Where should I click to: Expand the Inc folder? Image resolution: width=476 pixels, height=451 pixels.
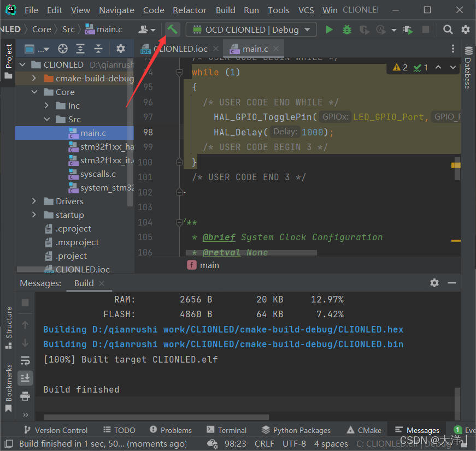[x=46, y=105]
